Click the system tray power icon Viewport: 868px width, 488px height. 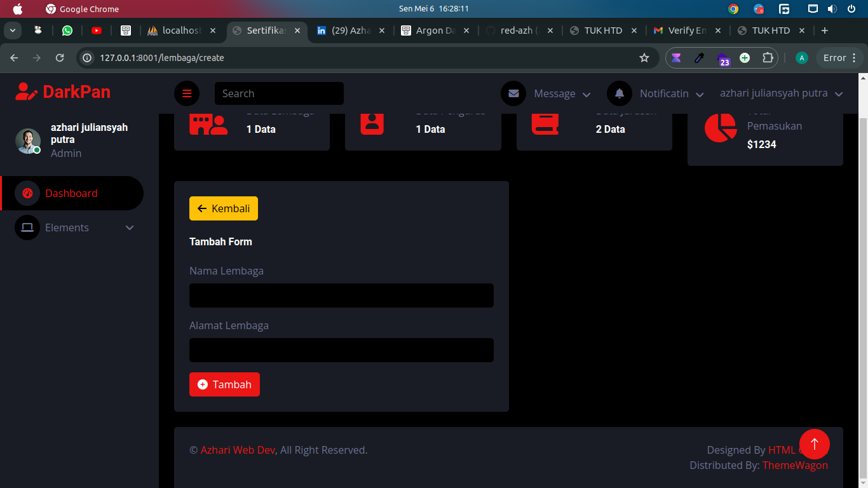851,9
